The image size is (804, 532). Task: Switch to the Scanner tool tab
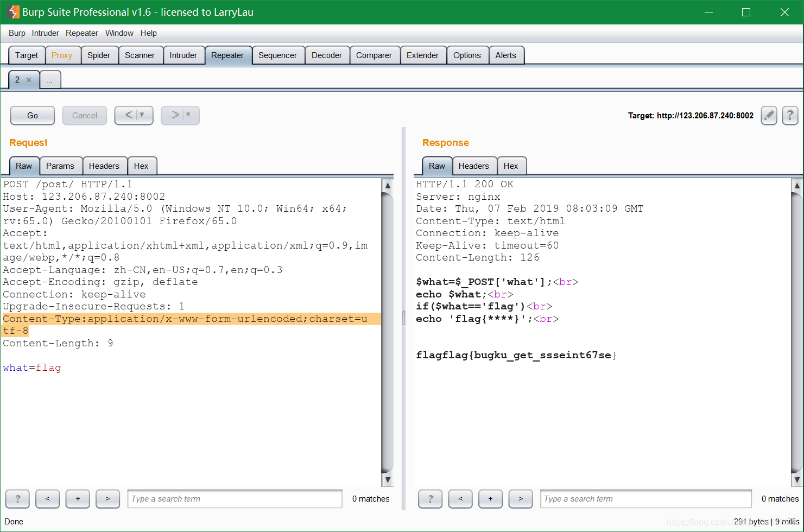pos(140,55)
